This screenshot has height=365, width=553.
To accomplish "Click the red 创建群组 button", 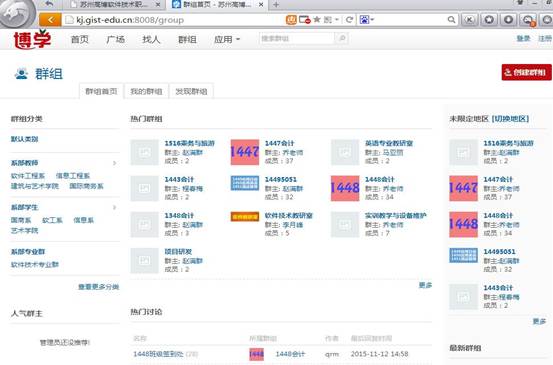I will [527, 72].
